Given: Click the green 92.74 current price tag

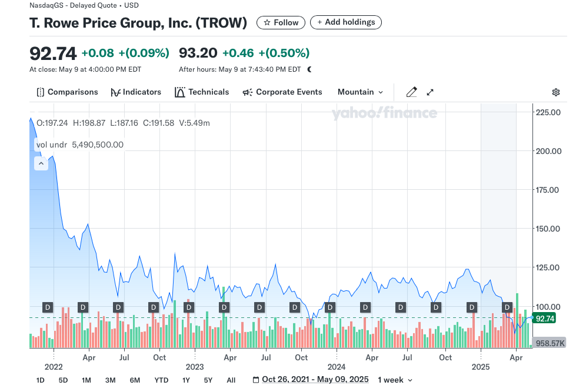Looking at the screenshot, I should click(544, 318).
